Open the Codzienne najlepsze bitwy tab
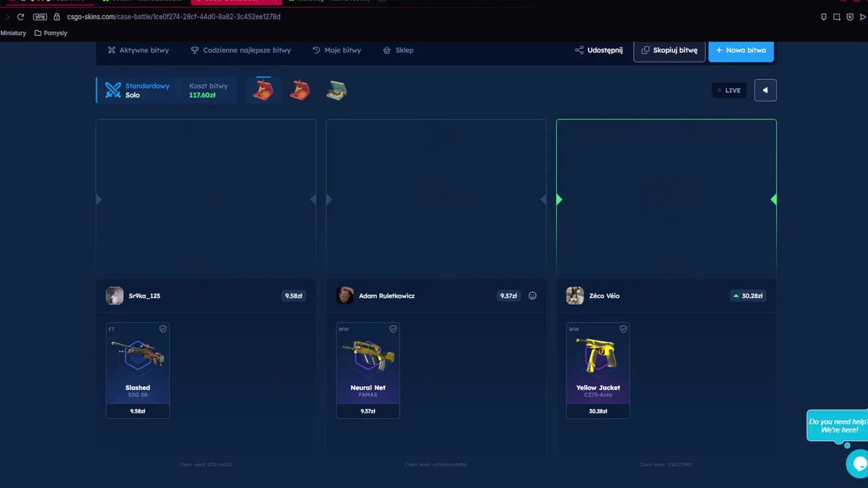Image resolution: width=868 pixels, height=488 pixels. [241, 50]
